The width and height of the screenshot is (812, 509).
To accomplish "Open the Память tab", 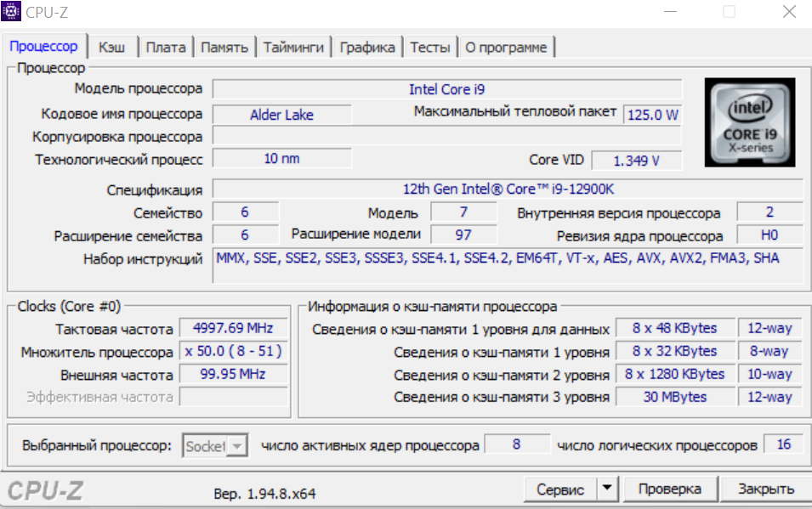I will click(224, 48).
